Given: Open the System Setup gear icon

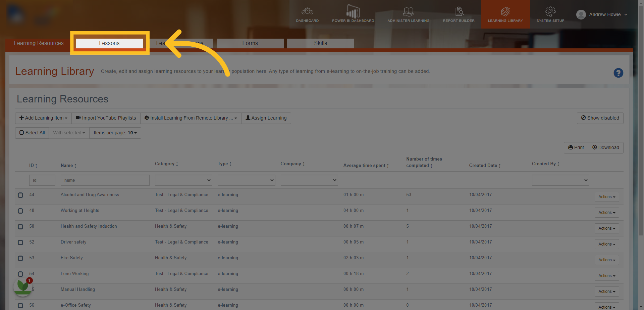Looking at the screenshot, I should tap(550, 11).
